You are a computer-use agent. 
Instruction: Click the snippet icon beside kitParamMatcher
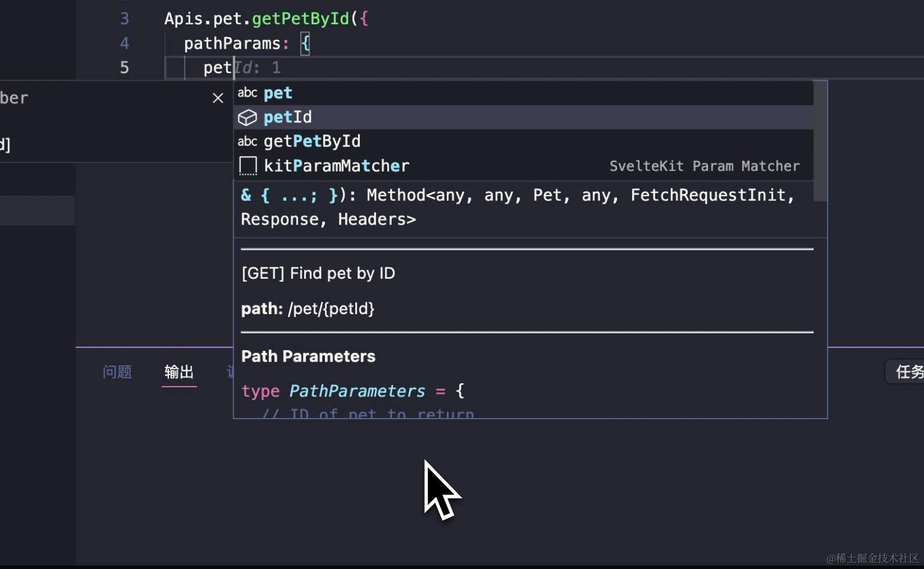click(x=248, y=166)
